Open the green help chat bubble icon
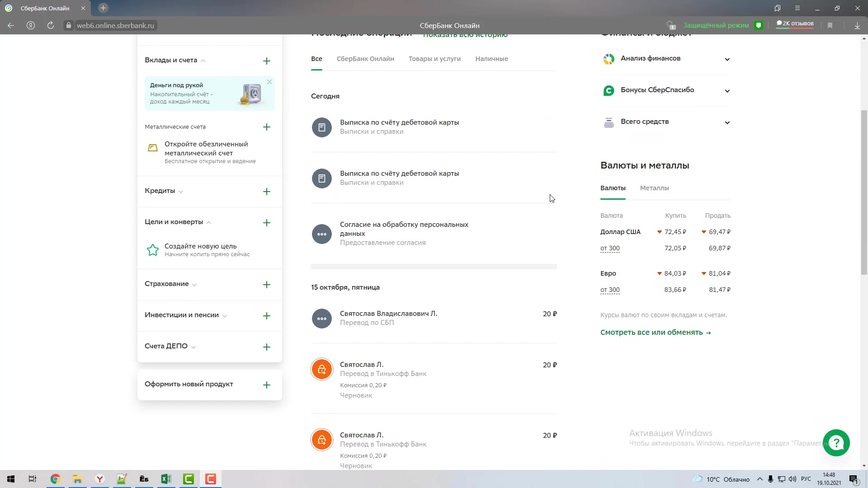This screenshot has height=488, width=868. point(836,443)
